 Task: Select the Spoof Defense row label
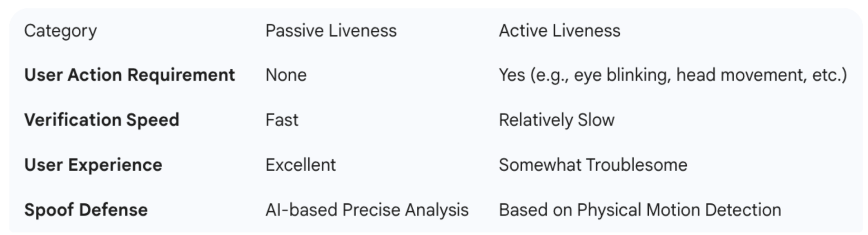(86, 210)
